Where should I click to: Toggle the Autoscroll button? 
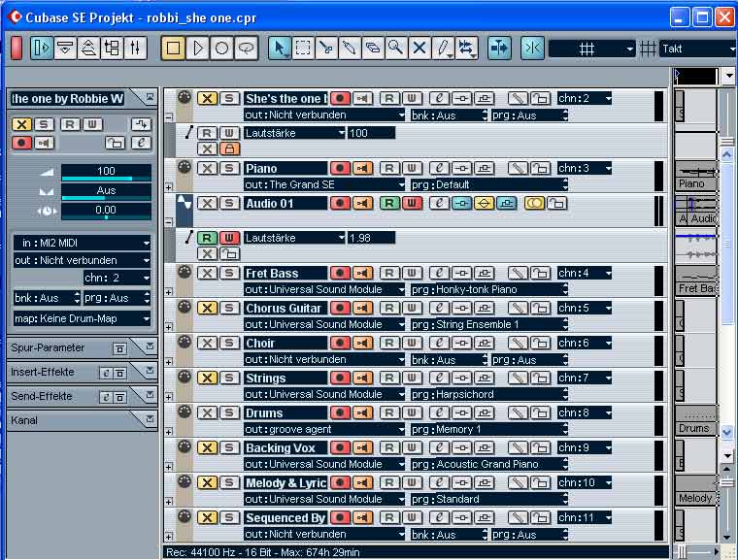(x=499, y=48)
